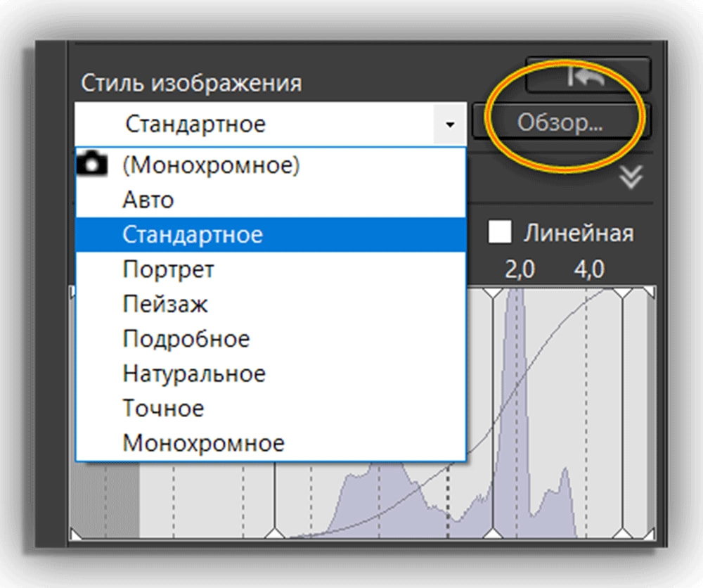Choose Портрет in the dropdown list
Screen dimensions: 703x588
[x=169, y=269]
